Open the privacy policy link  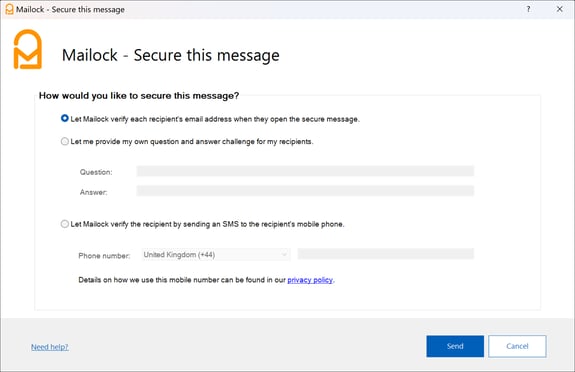coord(310,280)
